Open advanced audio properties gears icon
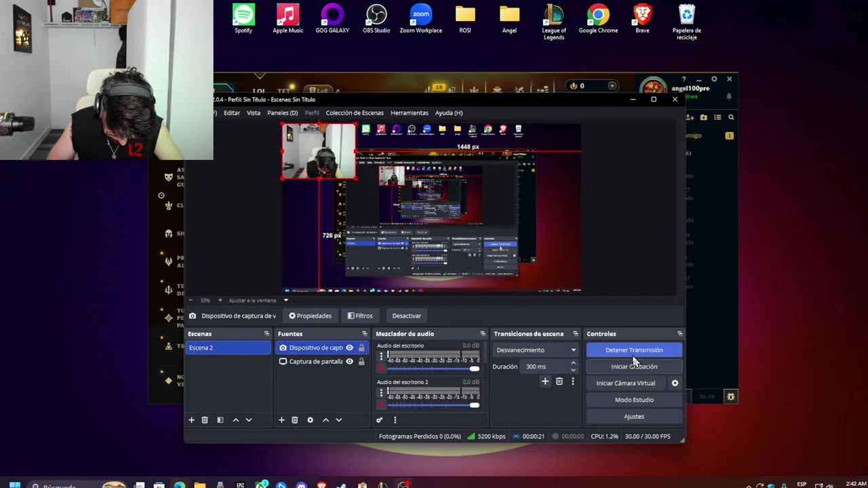 [379, 420]
